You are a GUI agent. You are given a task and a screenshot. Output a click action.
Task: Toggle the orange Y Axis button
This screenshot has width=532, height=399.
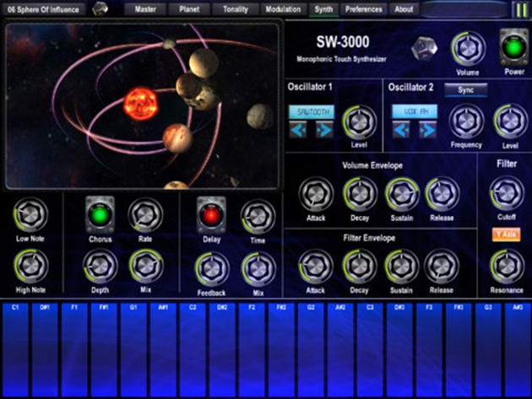(506, 235)
